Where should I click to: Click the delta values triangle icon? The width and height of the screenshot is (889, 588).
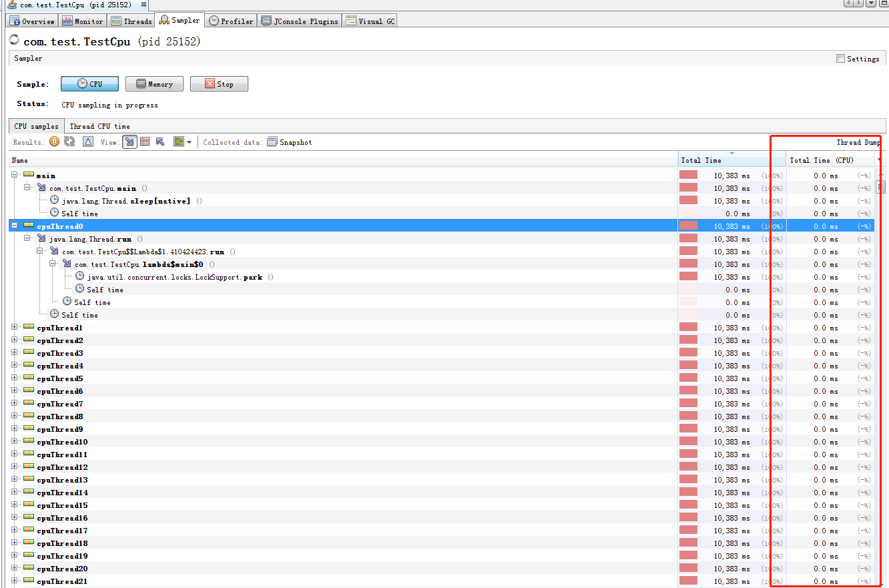(x=87, y=141)
